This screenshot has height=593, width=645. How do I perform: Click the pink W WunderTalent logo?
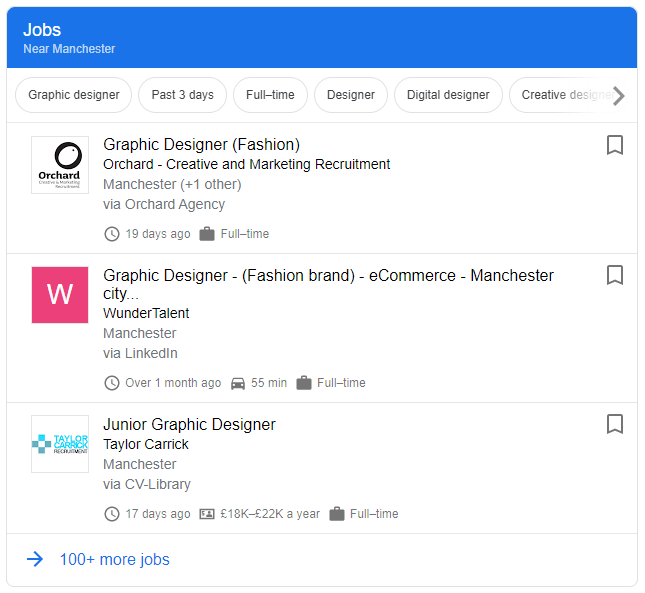(60, 295)
